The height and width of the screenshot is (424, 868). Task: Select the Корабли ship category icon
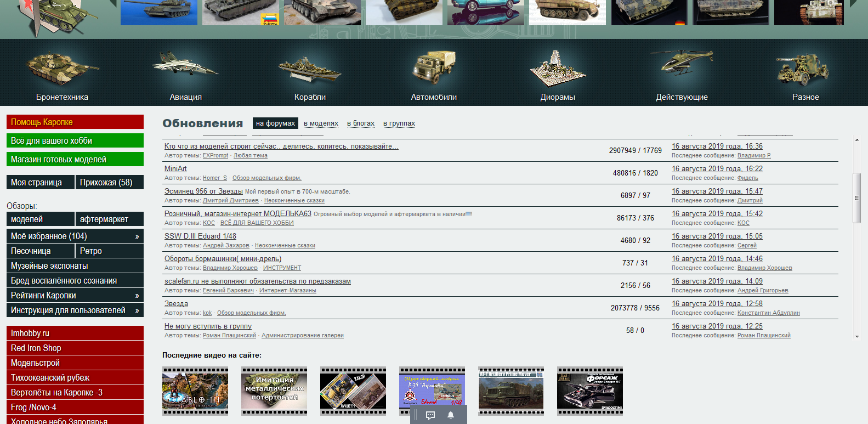(x=310, y=70)
